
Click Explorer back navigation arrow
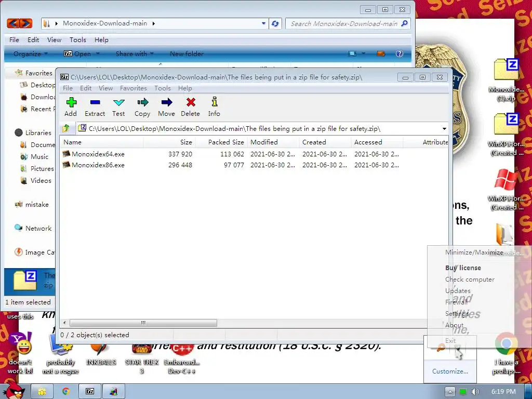pyautogui.click(x=13, y=23)
